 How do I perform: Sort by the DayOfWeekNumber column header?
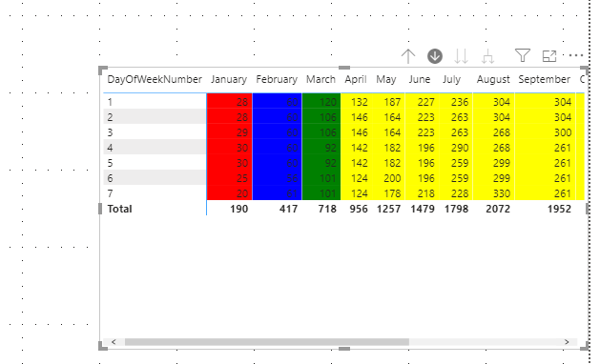(155, 79)
